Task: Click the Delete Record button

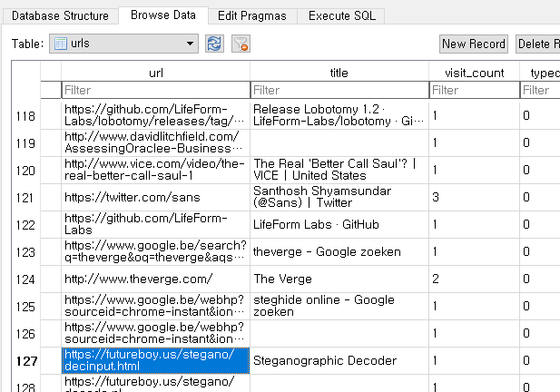Action: (x=538, y=44)
